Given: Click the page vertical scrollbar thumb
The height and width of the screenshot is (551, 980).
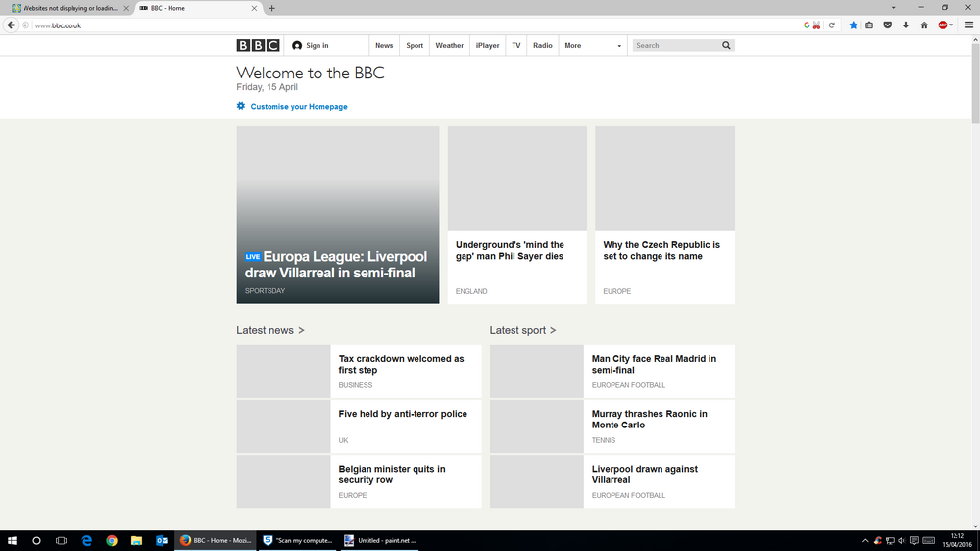Looking at the screenshot, I should pos(975,83).
